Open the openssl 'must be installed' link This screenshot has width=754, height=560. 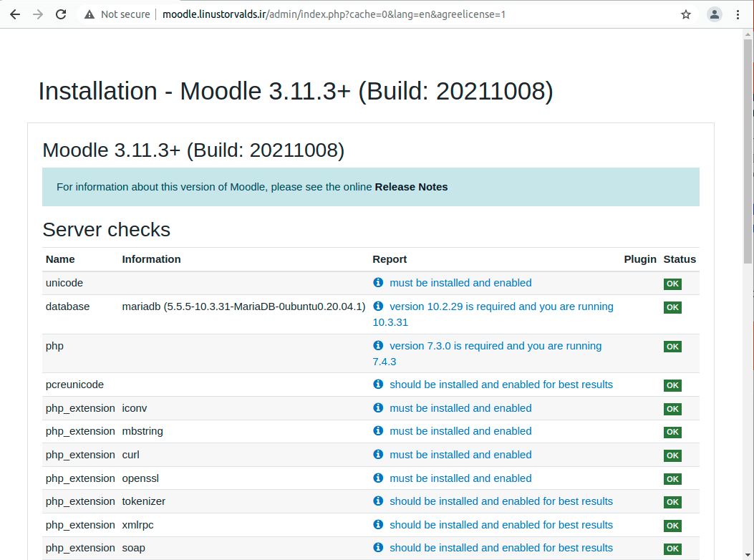(460, 478)
